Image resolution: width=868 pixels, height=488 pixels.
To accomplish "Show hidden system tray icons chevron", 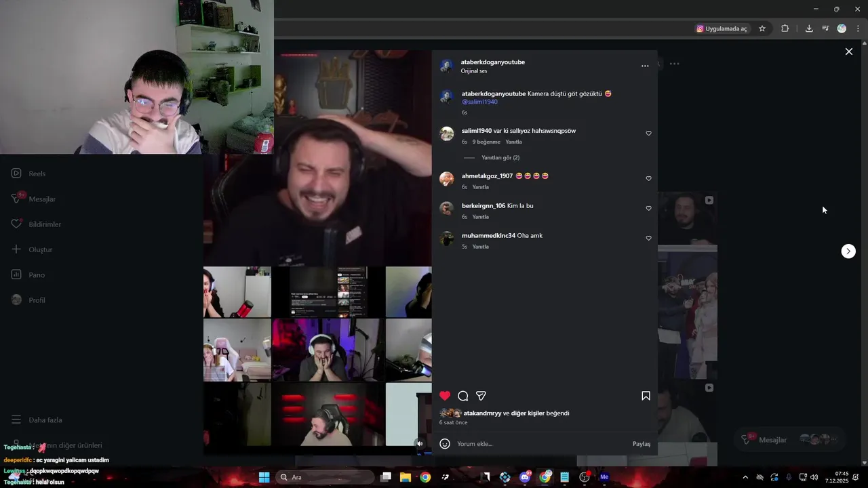I will [x=745, y=477].
